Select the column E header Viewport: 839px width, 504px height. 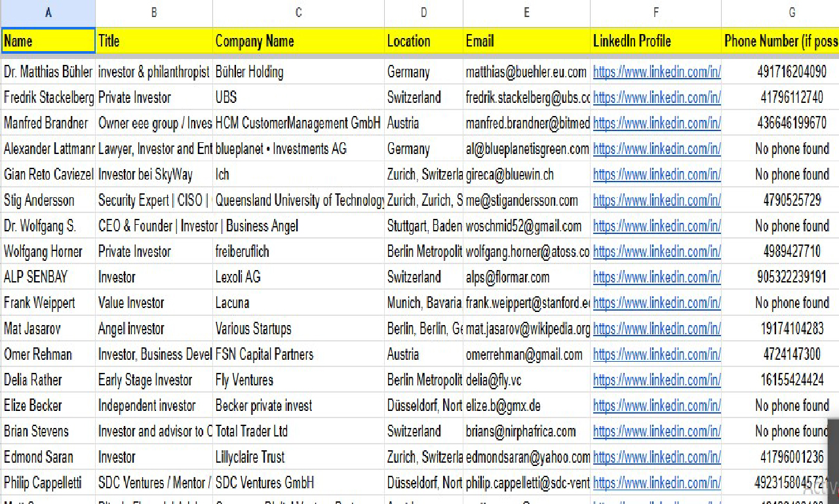pyautogui.click(x=526, y=12)
